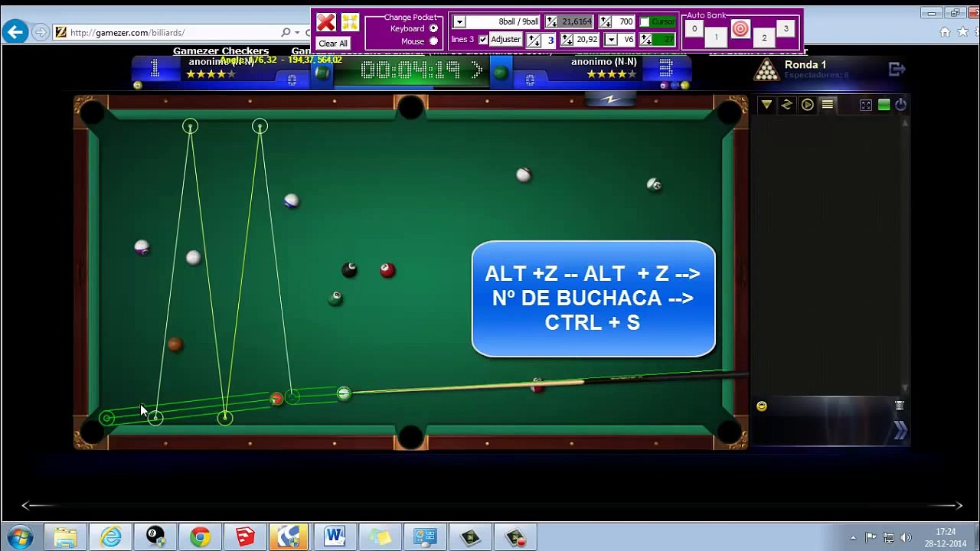Screen dimensions: 980x551
Task: Open the browser favorites star icon
Action: tap(962, 32)
